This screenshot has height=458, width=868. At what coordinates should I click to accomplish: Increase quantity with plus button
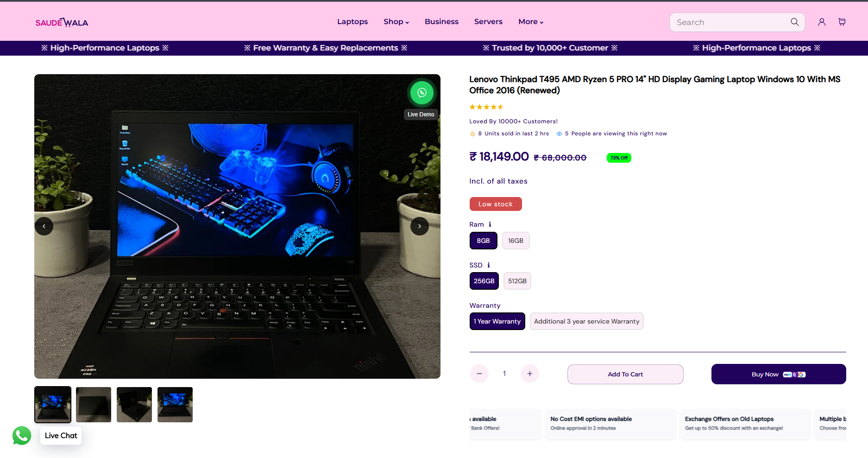pos(530,374)
